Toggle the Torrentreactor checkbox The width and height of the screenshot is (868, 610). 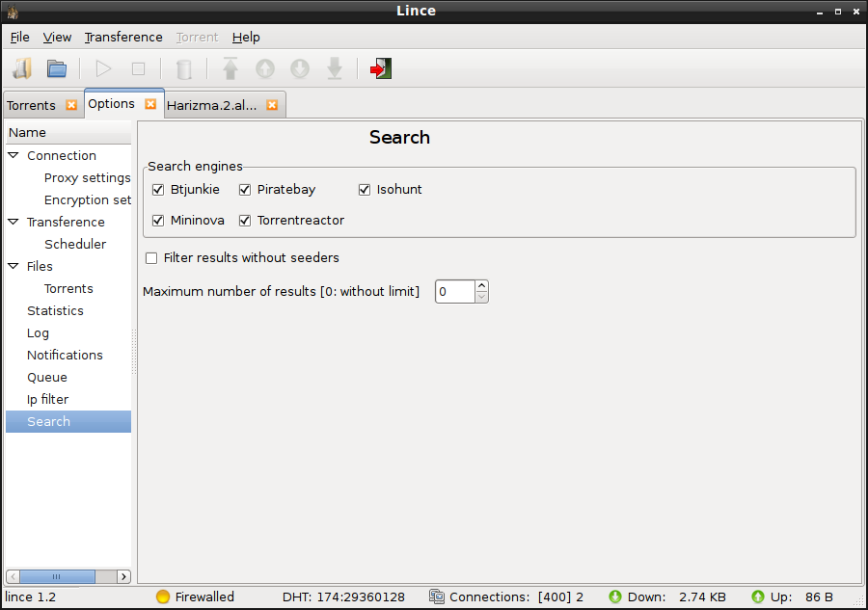pyautogui.click(x=245, y=221)
